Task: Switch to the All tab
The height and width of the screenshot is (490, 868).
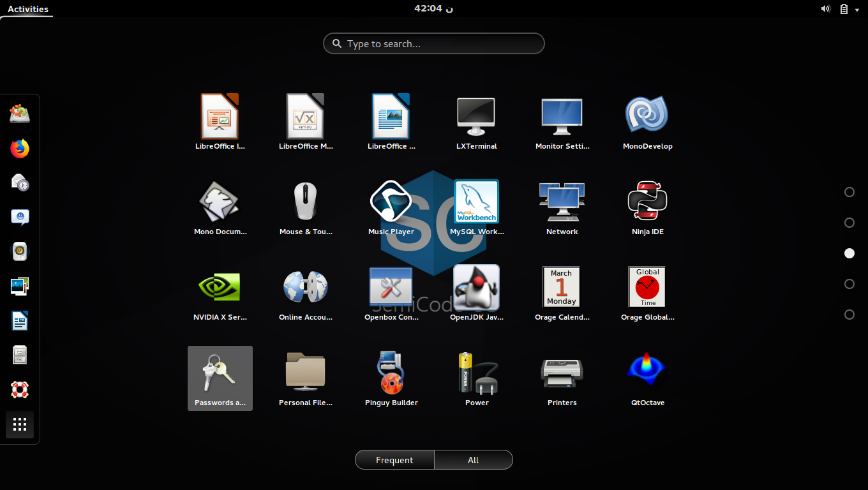Action: [474, 460]
